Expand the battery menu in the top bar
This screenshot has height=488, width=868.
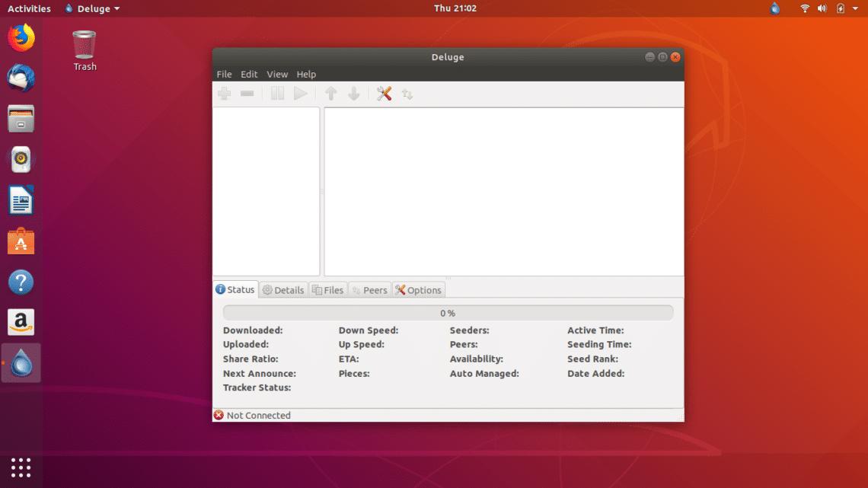click(x=840, y=8)
